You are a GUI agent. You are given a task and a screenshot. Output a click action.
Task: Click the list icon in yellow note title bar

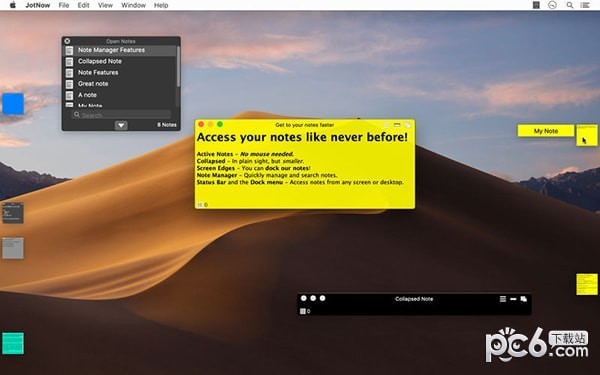(387, 125)
